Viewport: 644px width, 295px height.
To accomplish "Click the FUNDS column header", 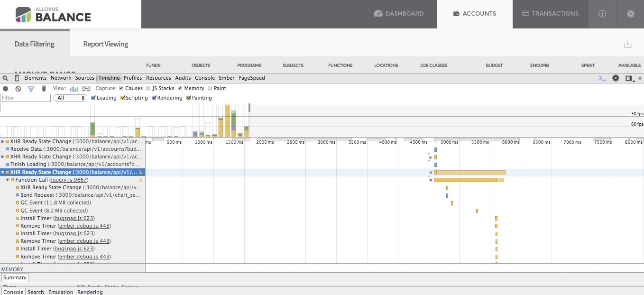I will pyautogui.click(x=153, y=65).
